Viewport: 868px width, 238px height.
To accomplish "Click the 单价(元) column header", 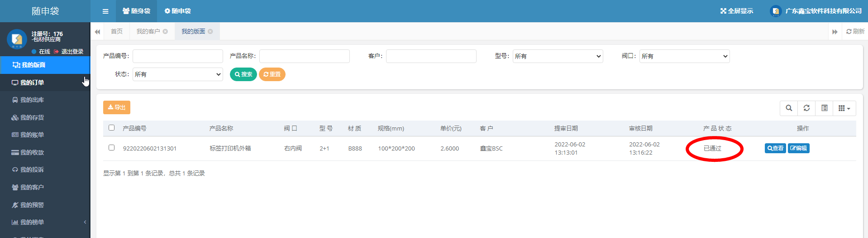I will pyautogui.click(x=451, y=128).
